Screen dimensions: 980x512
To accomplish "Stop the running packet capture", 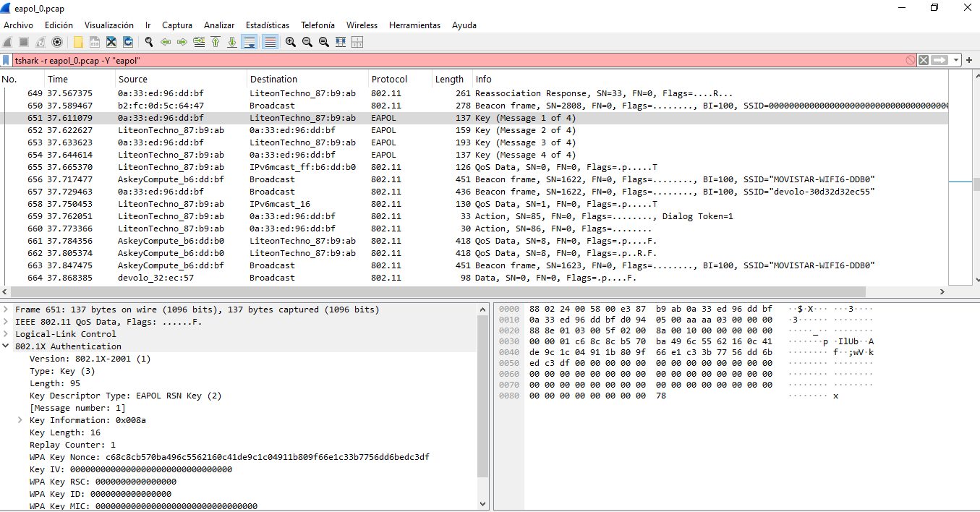I will pyautogui.click(x=25, y=42).
